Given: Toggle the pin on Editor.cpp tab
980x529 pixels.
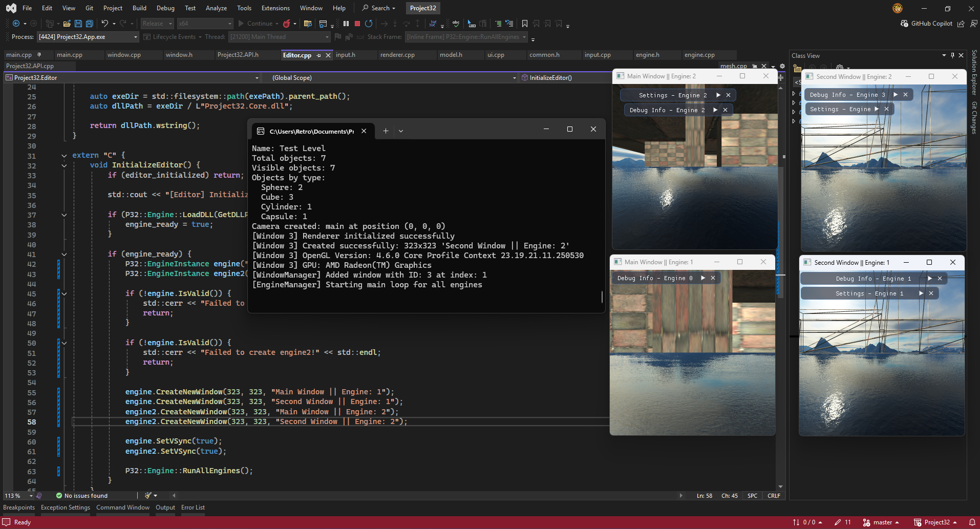Looking at the screenshot, I should (x=318, y=55).
